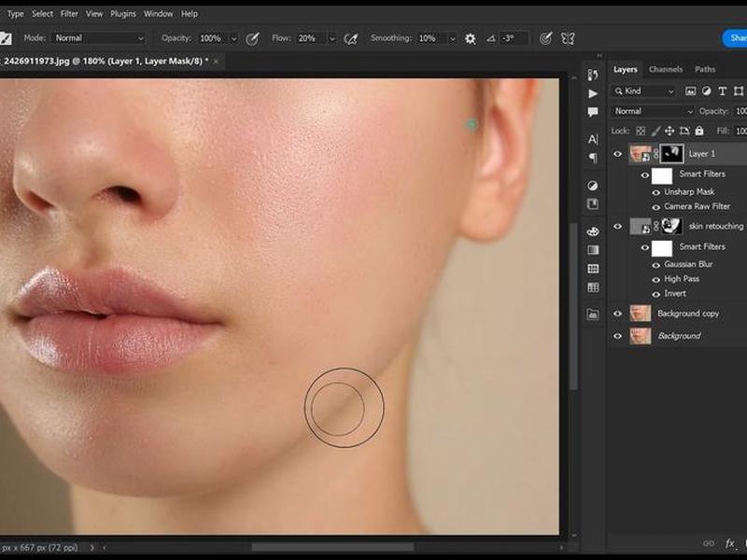Toggle pressure for size button

pyautogui.click(x=545, y=38)
